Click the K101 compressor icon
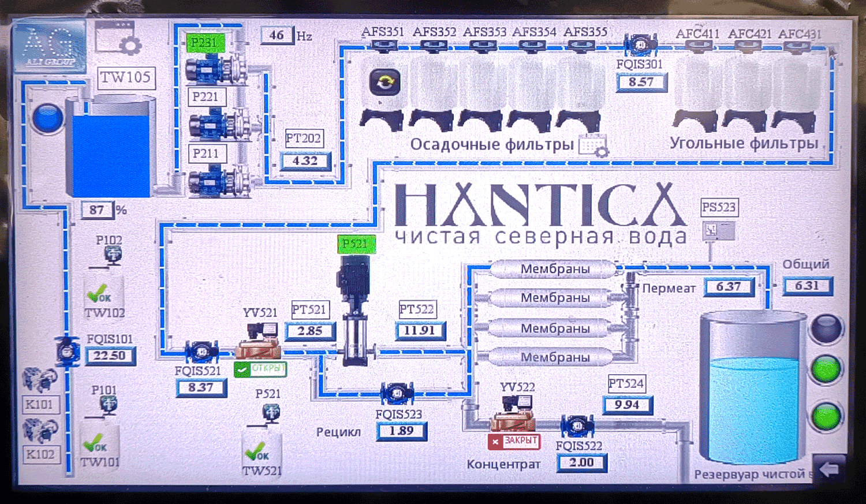Viewport: 866px width, 504px height. [x=39, y=379]
